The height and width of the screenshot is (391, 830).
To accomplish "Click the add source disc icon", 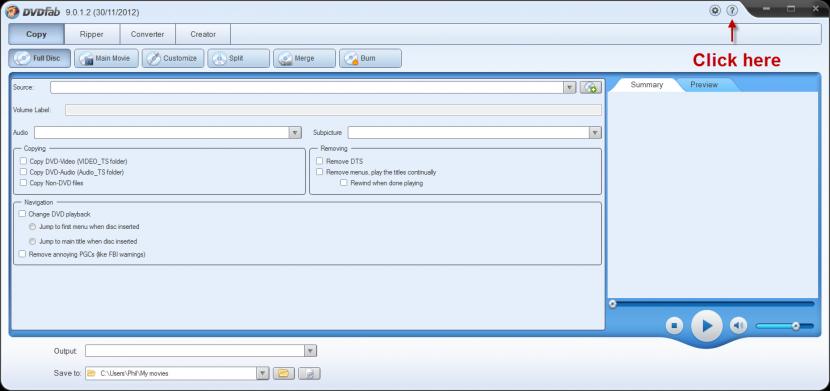I will pos(591,87).
